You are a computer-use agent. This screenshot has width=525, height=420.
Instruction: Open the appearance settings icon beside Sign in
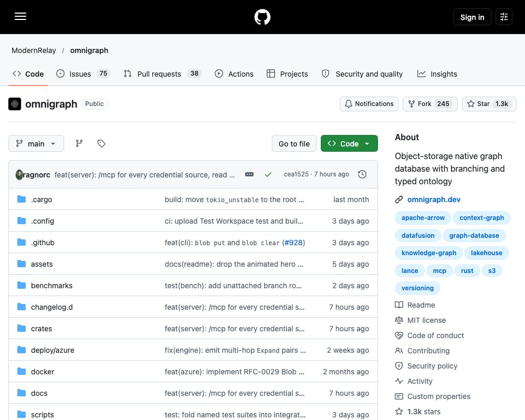(x=504, y=17)
